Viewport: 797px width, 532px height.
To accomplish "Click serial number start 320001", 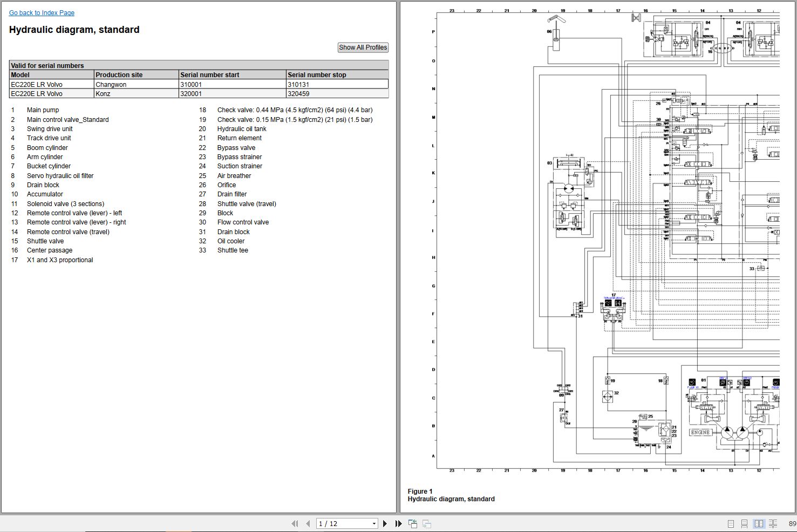I will click(233, 93).
